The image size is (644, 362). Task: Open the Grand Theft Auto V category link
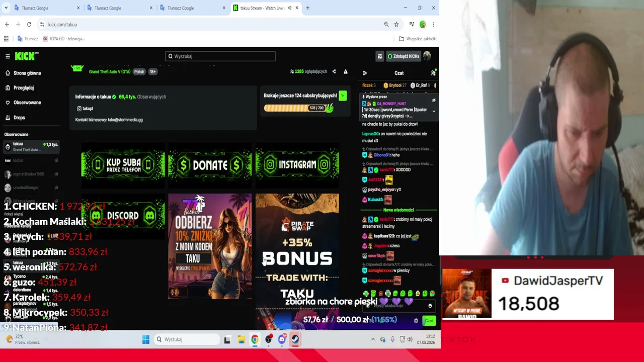coord(110,71)
